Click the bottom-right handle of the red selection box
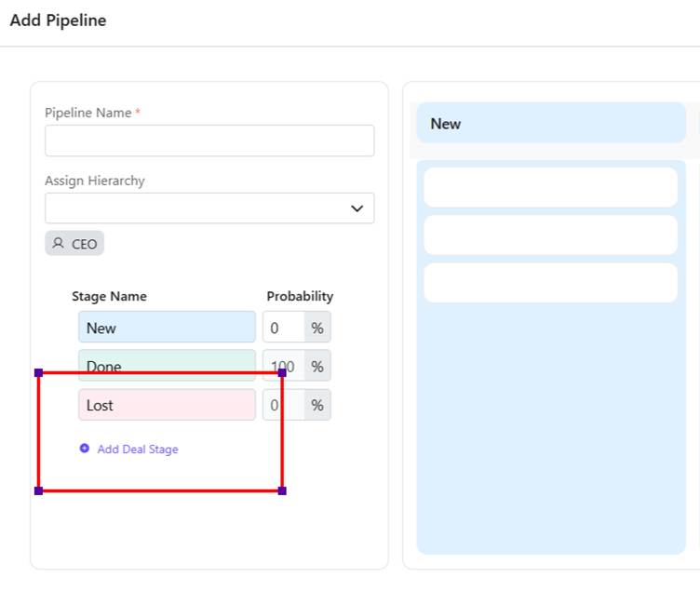 pos(282,490)
